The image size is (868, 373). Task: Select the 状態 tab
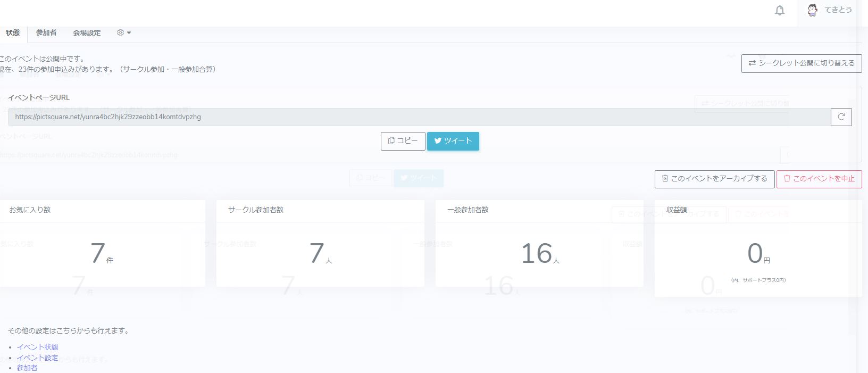coord(13,33)
